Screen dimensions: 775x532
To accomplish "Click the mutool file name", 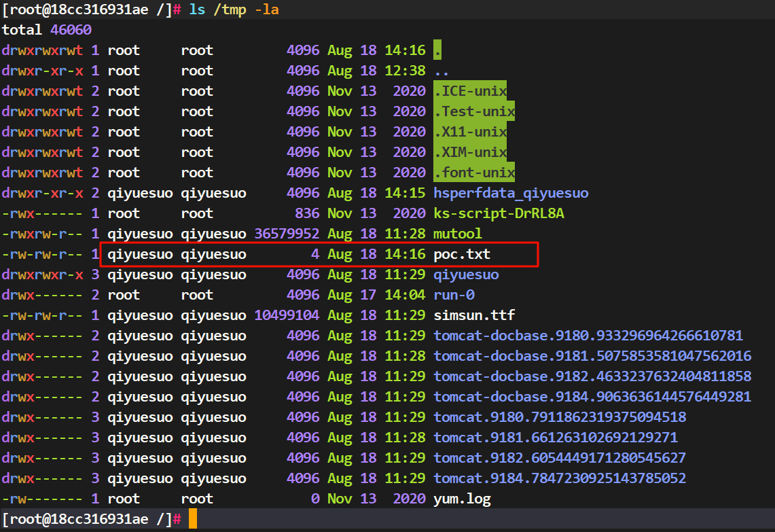I will point(458,234).
